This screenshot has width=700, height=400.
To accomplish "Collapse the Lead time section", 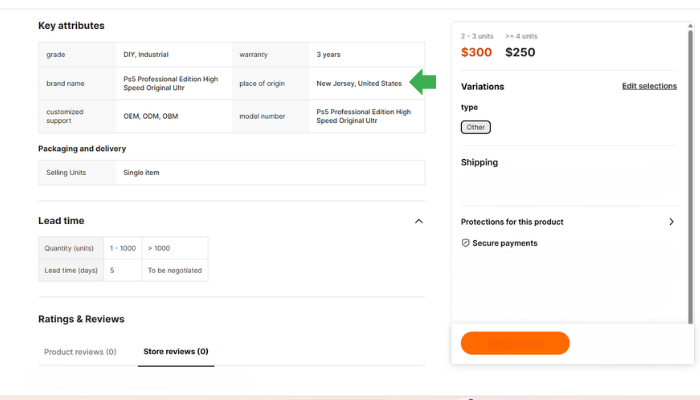I will point(418,221).
